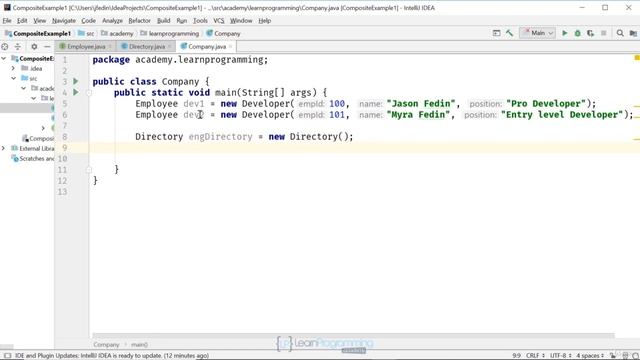Click the inspector icon in status bar

pyautogui.click(x=625, y=356)
